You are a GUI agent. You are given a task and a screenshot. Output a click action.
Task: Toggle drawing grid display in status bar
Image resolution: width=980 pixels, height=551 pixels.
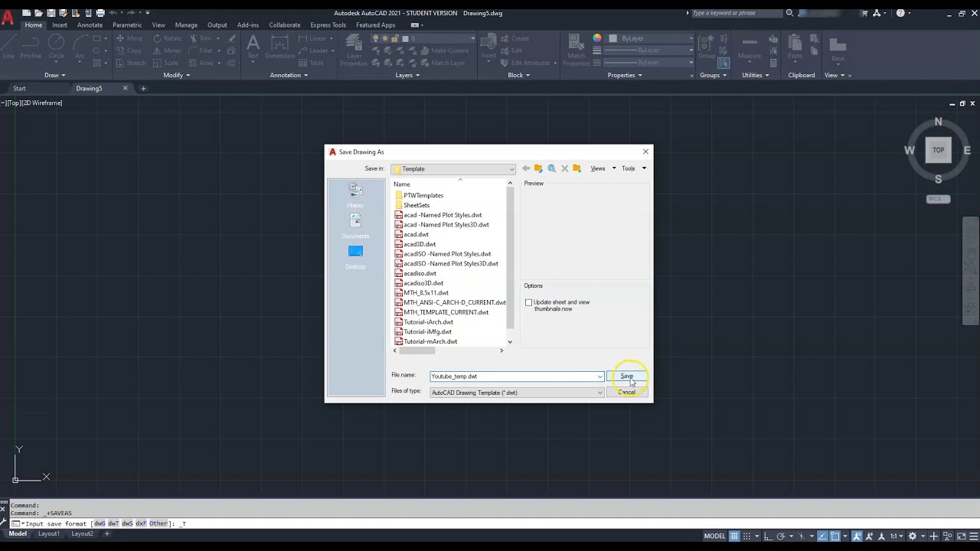pos(734,536)
